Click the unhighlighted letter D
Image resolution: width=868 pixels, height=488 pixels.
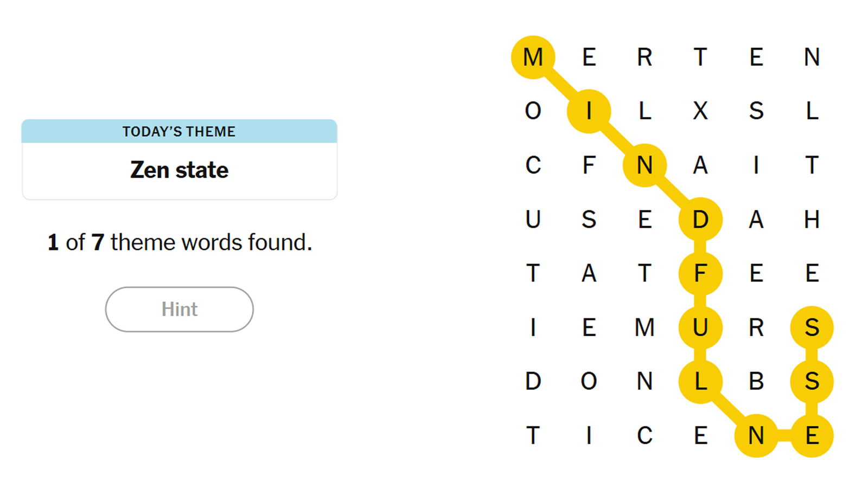533,382
